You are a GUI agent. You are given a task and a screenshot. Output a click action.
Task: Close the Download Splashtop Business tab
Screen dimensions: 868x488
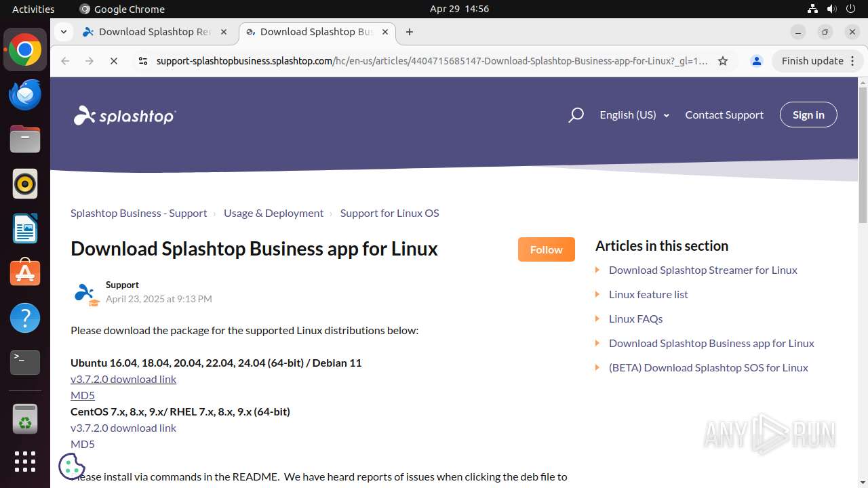click(x=385, y=32)
